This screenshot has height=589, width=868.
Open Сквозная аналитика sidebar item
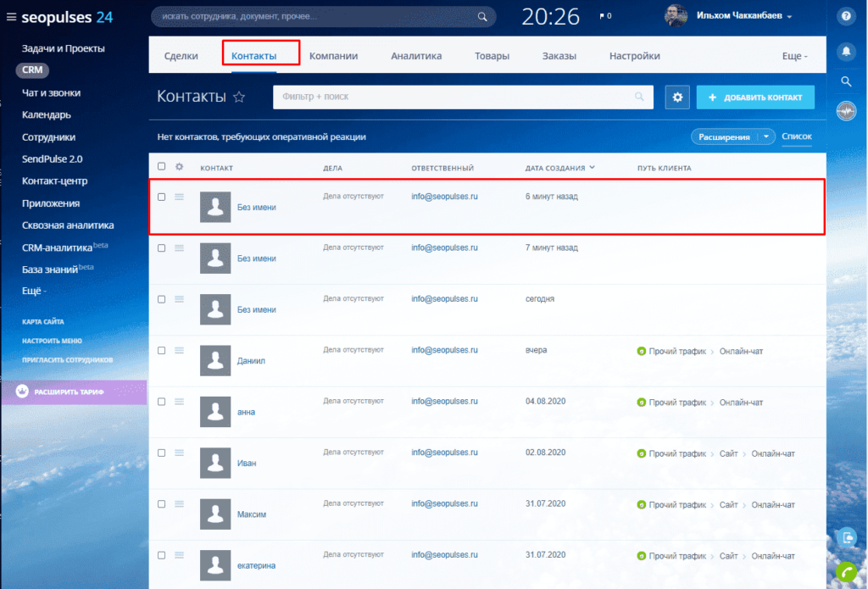click(68, 225)
